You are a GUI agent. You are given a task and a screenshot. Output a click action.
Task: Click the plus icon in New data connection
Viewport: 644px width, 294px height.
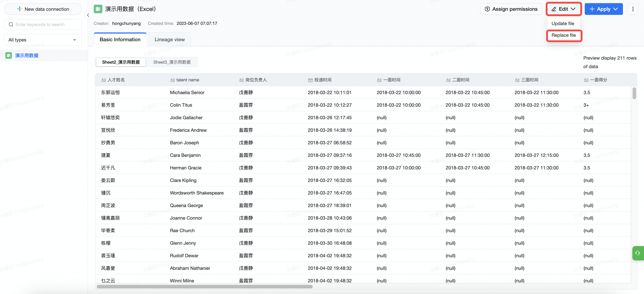pos(20,9)
